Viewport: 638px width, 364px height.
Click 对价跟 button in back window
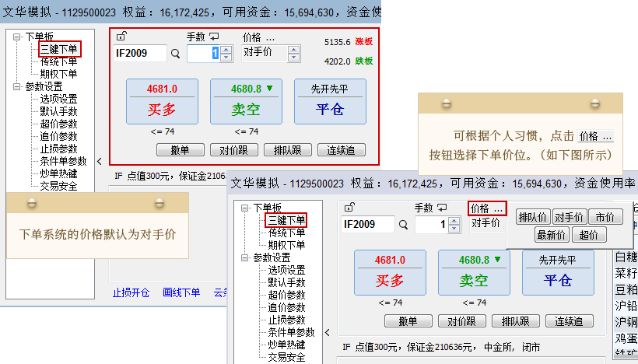coord(234,150)
